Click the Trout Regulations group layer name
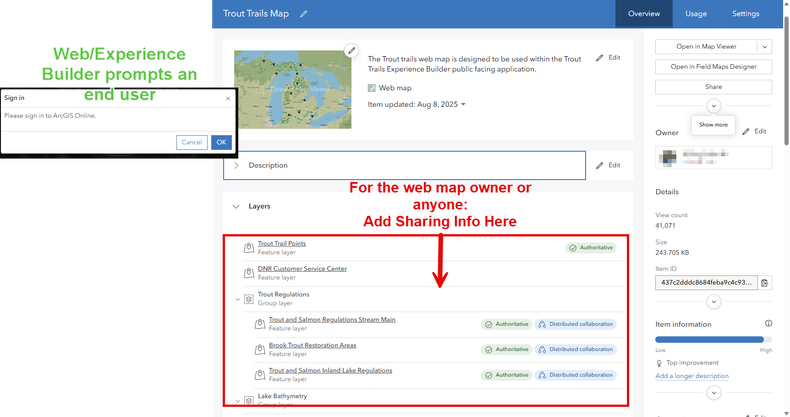Image resolution: width=790 pixels, height=417 pixels. click(284, 295)
